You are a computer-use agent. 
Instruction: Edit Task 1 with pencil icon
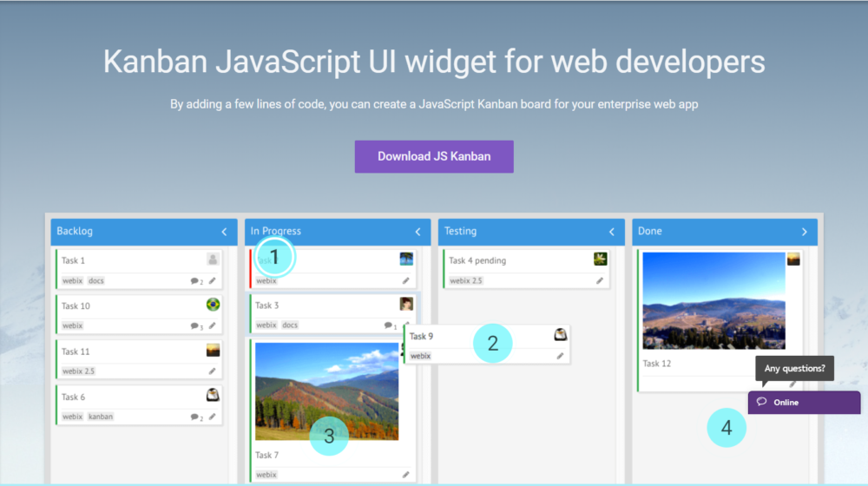213,280
